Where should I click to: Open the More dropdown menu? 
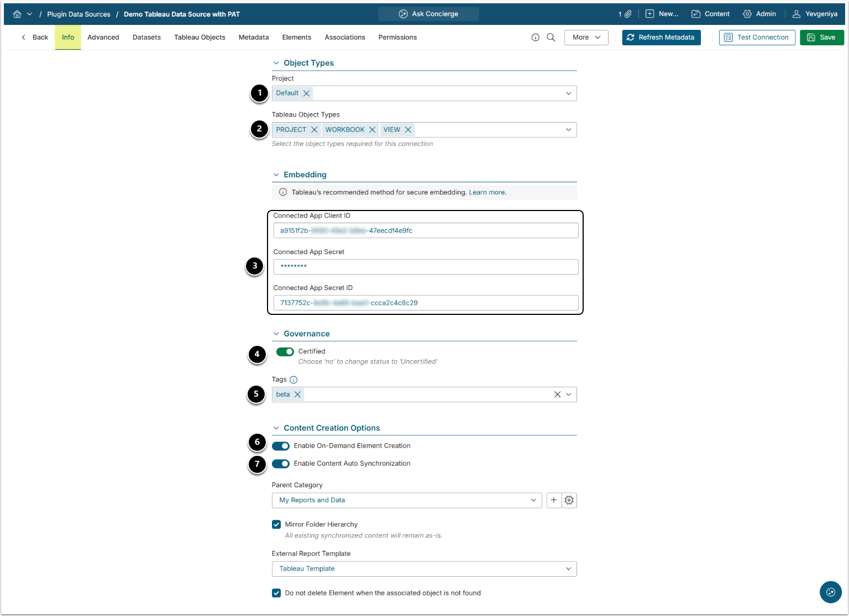(x=586, y=38)
